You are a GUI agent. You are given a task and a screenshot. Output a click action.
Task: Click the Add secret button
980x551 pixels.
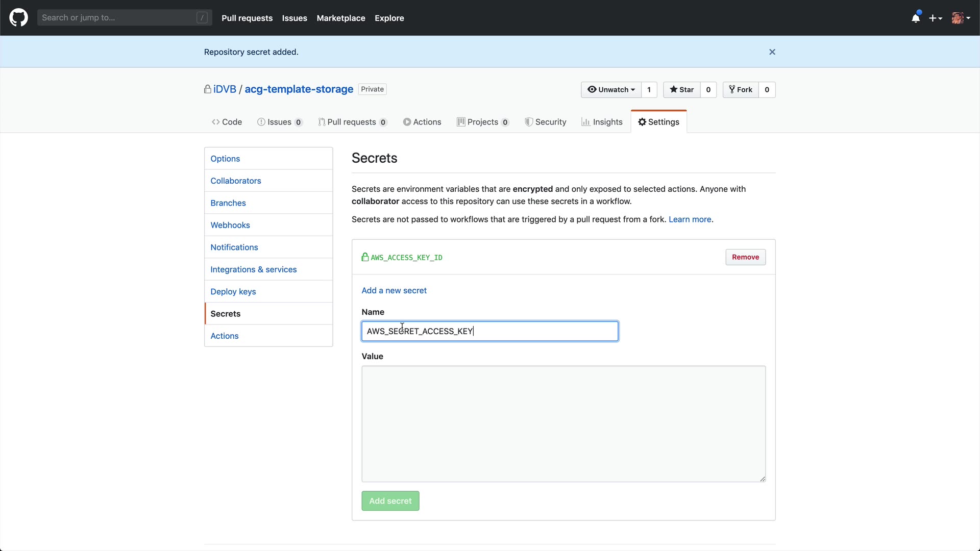click(x=390, y=501)
